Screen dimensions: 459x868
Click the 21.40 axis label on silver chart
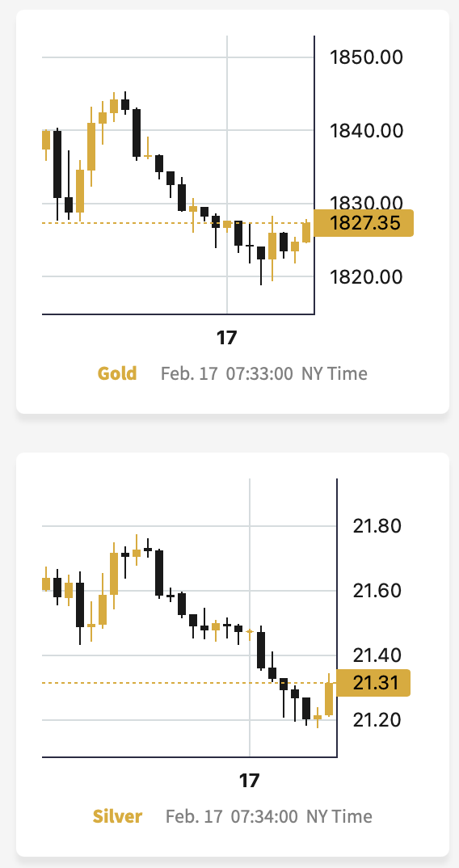click(x=377, y=655)
